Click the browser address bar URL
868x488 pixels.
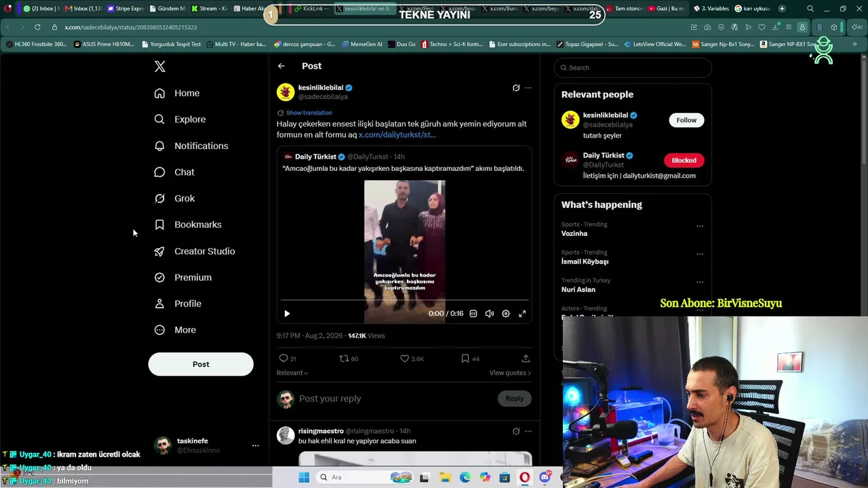[x=131, y=27]
